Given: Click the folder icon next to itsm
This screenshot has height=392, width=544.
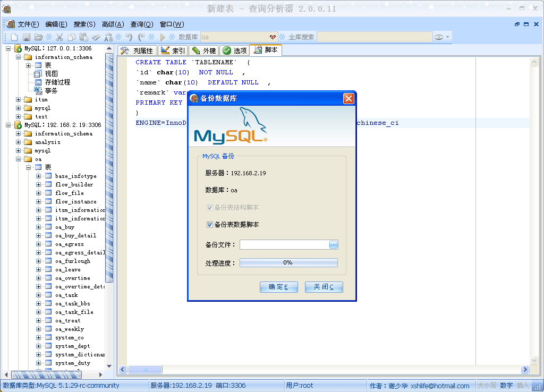Looking at the screenshot, I should 28,99.
